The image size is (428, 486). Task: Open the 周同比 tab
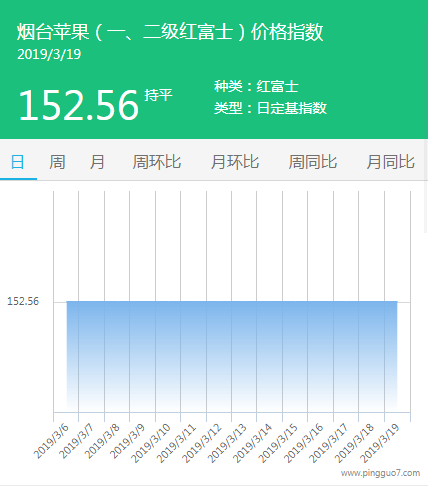coord(313,162)
